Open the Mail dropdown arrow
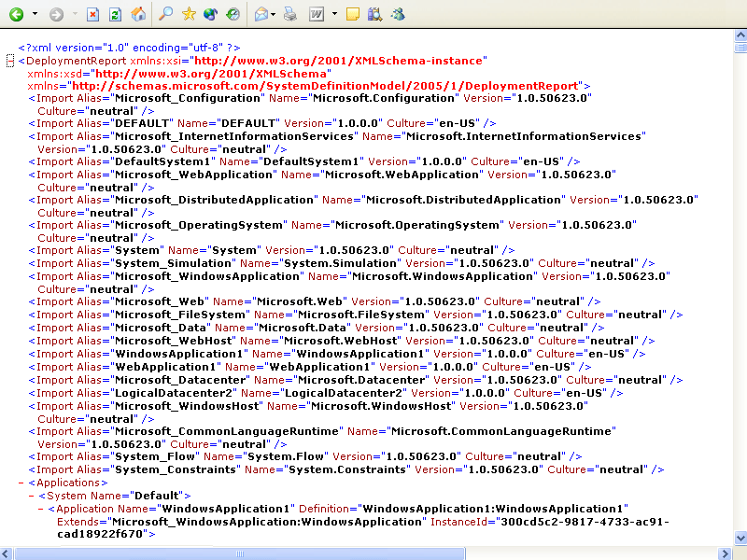This screenshot has height=560, width=747. click(275, 14)
